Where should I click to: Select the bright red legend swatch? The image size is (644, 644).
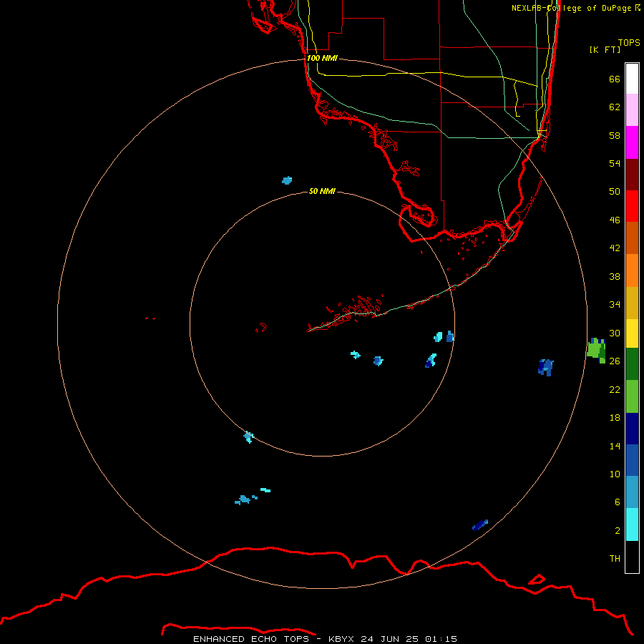632,206
